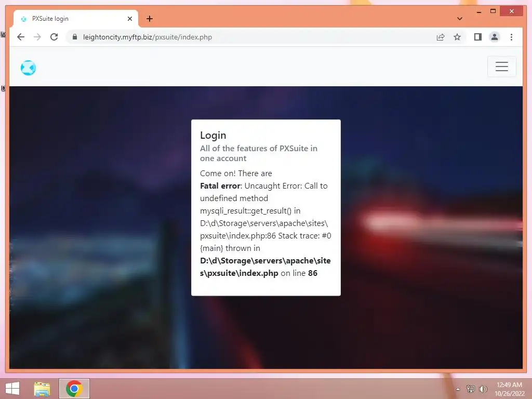The height and width of the screenshot is (399, 532).
Task: Close the PXSuite login tab
Action: pos(129,19)
